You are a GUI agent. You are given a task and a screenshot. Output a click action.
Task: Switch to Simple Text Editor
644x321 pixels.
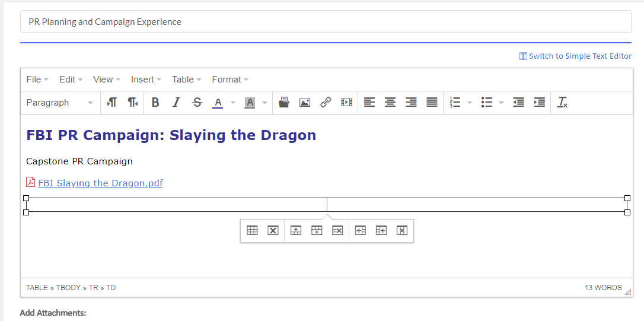575,56
